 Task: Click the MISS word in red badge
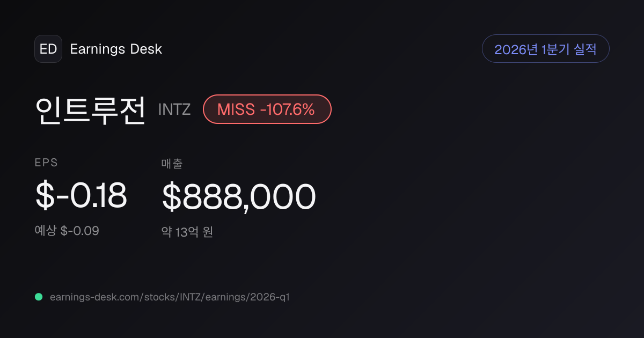point(236,109)
